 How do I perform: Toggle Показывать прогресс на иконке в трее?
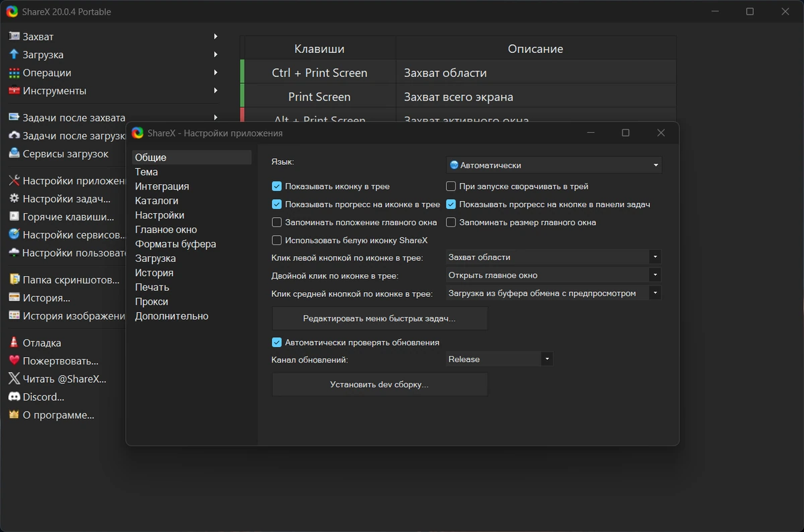[277, 204]
